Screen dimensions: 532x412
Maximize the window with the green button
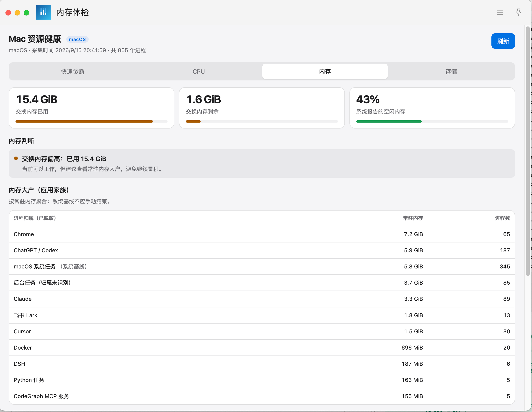(26, 13)
